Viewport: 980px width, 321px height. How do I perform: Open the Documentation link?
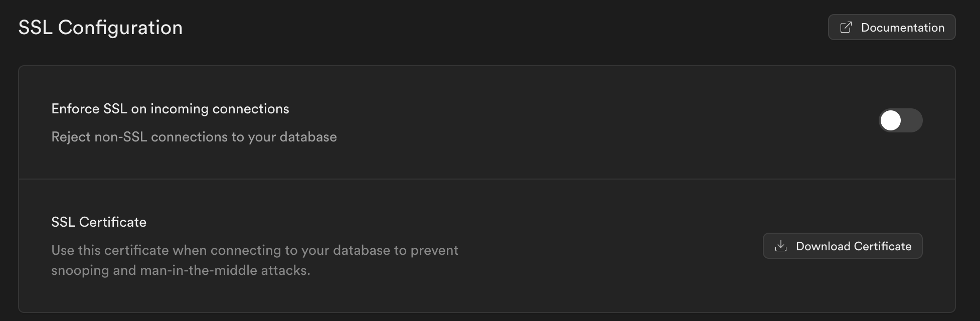coord(891,28)
